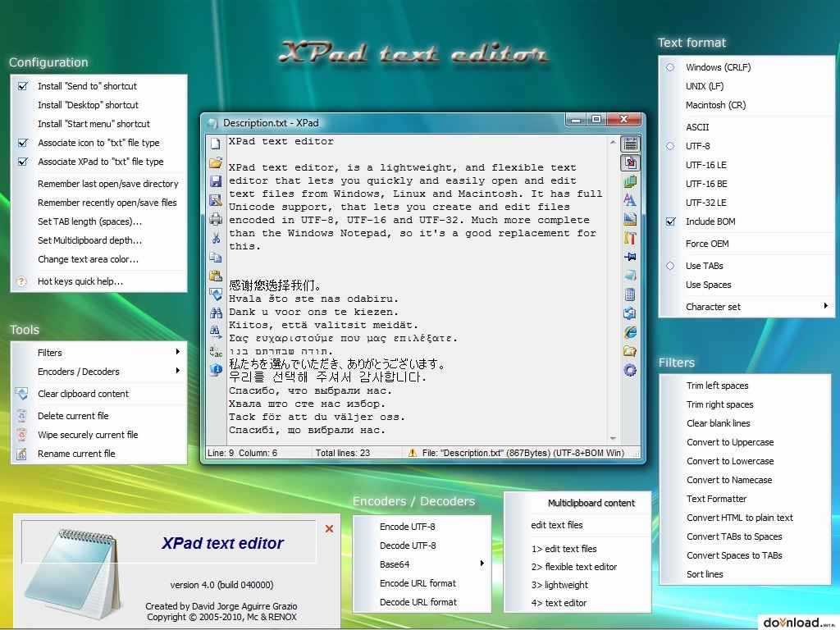
Task: Close the About panel with red X
Action: coord(330,529)
